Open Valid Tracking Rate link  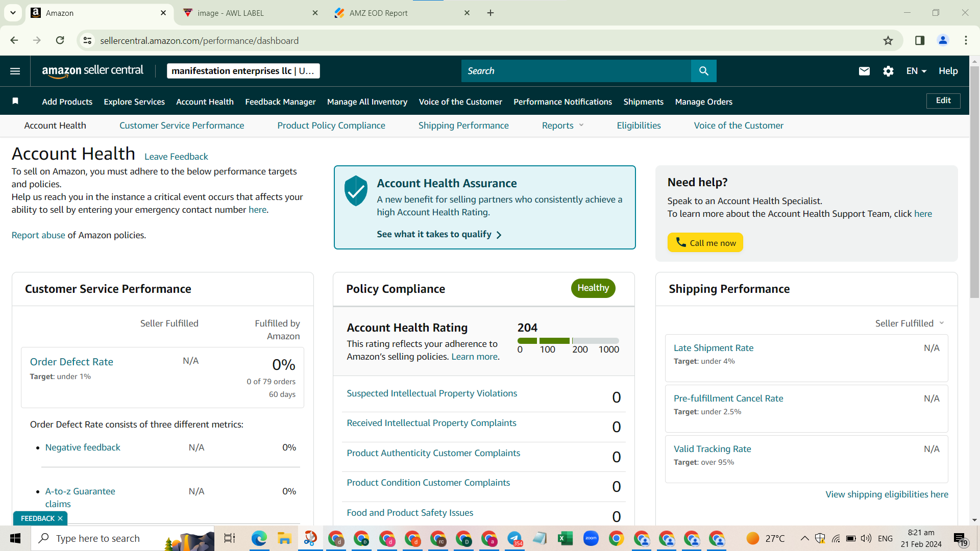point(712,449)
